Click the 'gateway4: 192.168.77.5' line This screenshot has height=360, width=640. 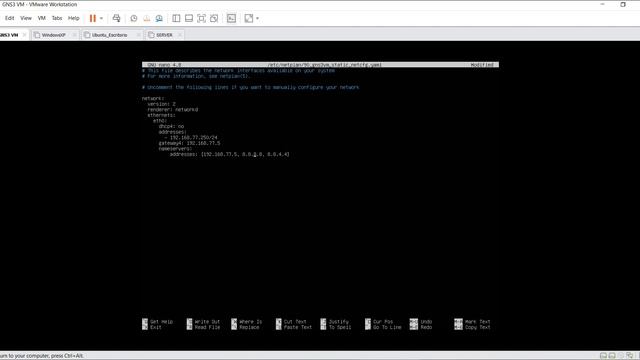[189, 143]
